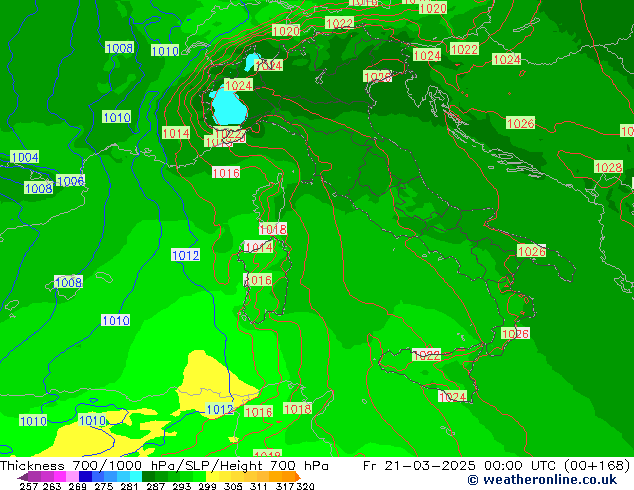Select the light pink swatch above 269
The width and height of the screenshot is (634, 490).
tap(72, 476)
